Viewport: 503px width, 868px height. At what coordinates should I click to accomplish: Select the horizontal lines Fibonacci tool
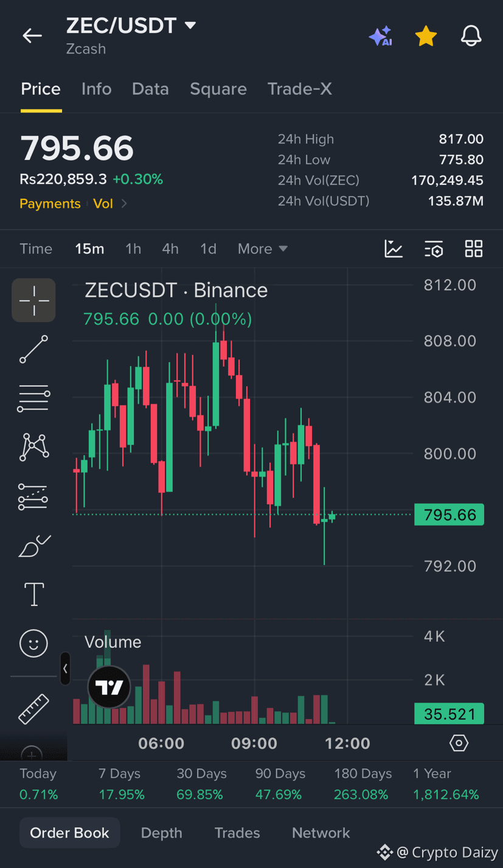click(34, 399)
